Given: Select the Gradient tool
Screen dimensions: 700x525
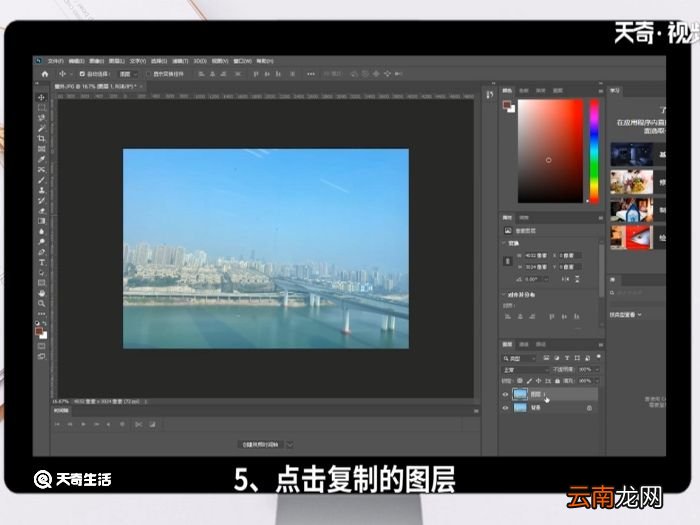Looking at the screenshot, I should 42,221.
